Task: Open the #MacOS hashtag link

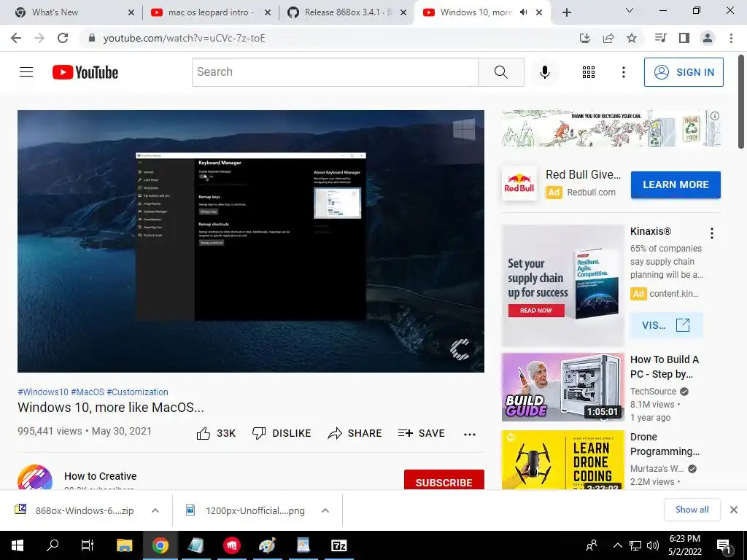Action: tap(88, 392)
